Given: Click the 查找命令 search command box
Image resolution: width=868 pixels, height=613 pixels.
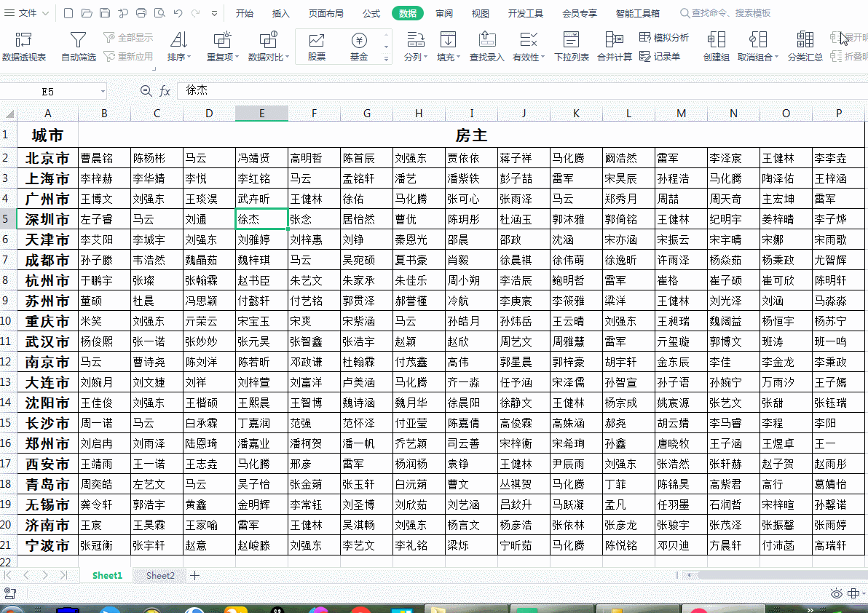Looking at the screenshot, I should [725, 13].
